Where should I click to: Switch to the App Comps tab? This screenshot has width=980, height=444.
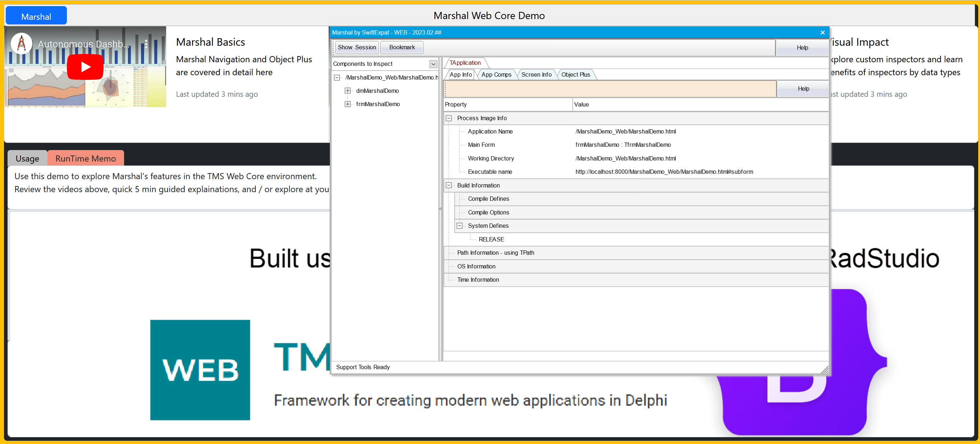(x=496, y=74)
